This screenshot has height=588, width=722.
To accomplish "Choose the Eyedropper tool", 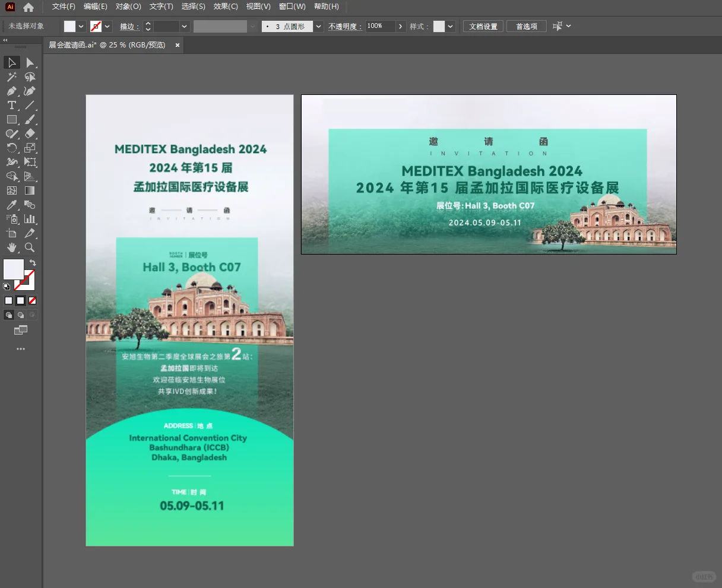I will pyautogui.click(x=12, y=205).
